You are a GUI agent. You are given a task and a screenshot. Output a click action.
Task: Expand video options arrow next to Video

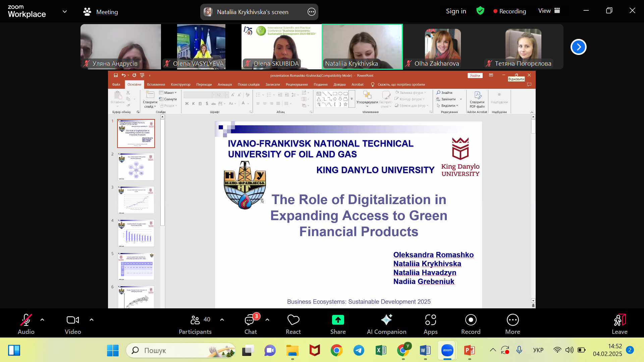coord(92,320)
